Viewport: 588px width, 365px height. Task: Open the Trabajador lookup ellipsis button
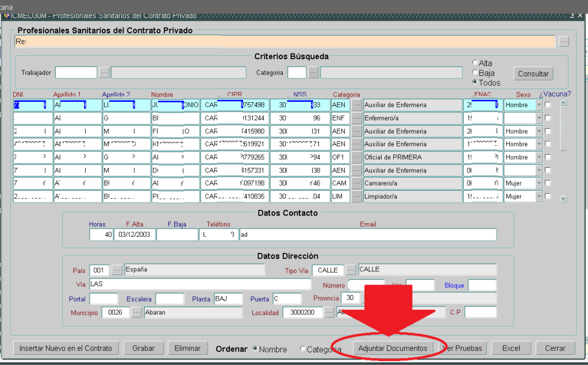click(x=103, y=72)
